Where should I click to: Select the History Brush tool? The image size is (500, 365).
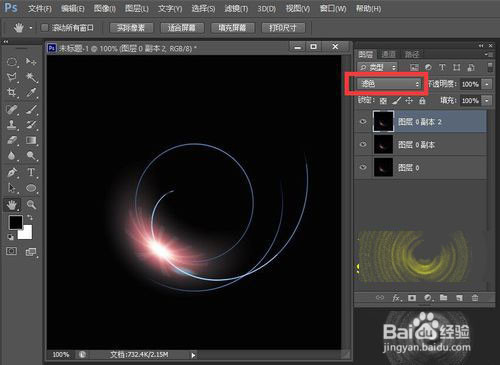(x=31, y=125)
